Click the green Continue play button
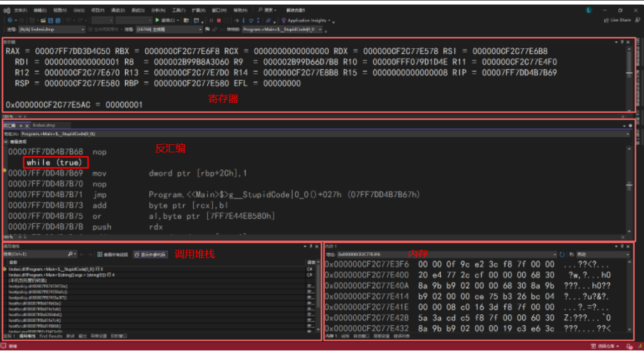 (157, 21)
